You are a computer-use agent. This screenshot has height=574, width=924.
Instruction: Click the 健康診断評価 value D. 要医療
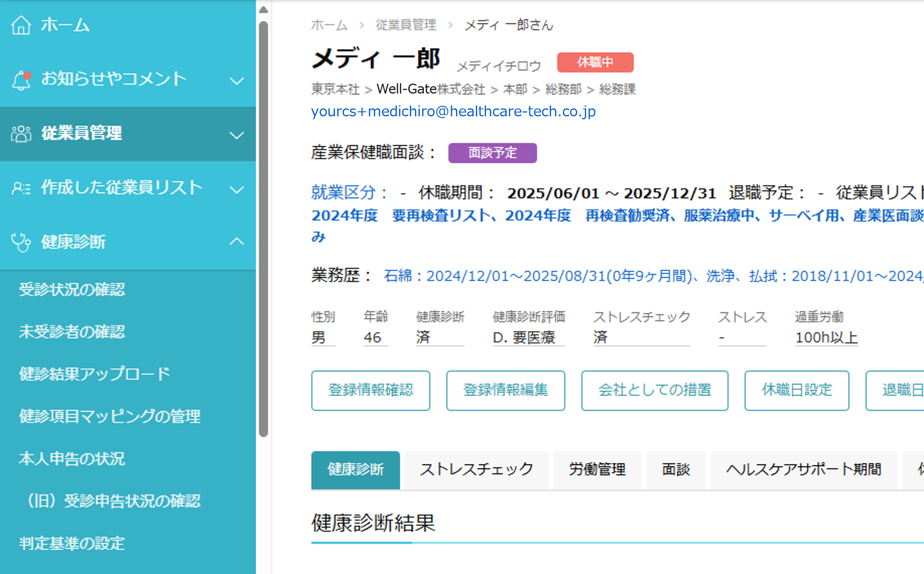click(x=524, y=338)
